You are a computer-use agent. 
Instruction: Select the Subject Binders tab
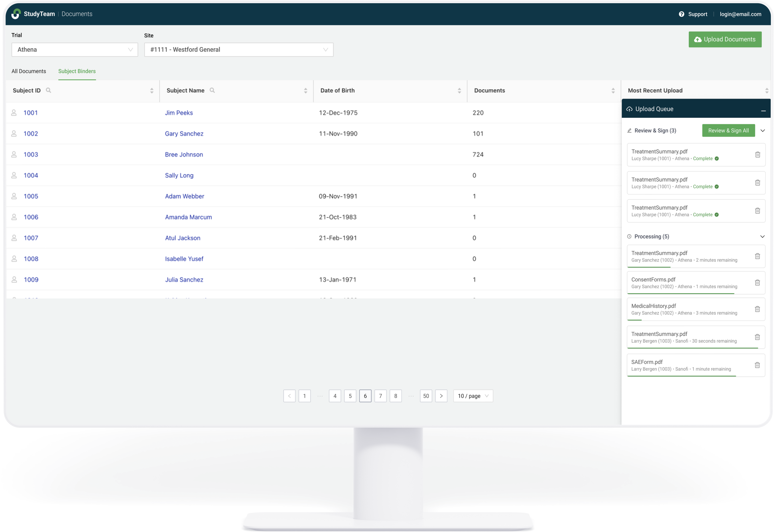click(x=77, y=71)
